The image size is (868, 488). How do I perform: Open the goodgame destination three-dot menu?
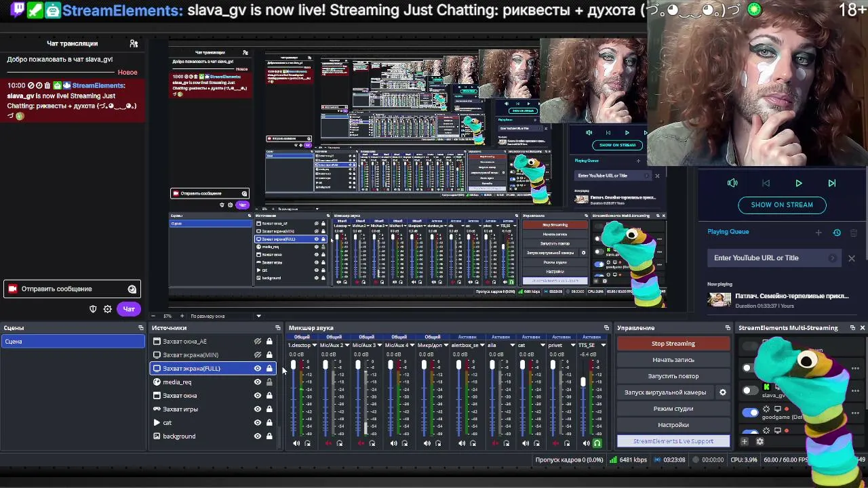(x=856, y=412)
